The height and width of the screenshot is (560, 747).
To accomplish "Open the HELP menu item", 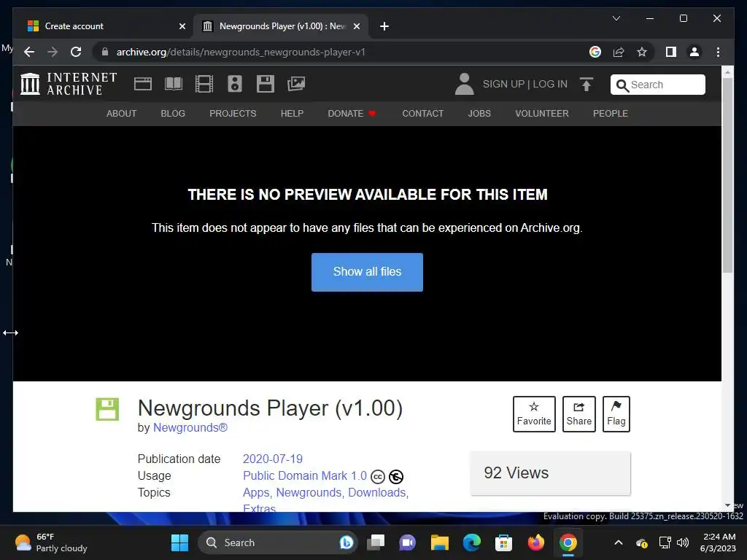I will point(292,114).
